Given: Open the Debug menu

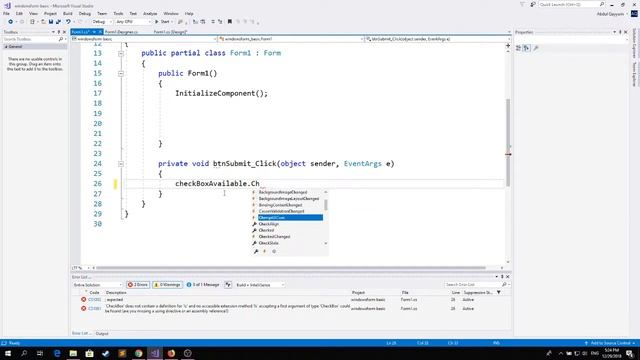Looking at the screenshot, I should tap(84, 13).
